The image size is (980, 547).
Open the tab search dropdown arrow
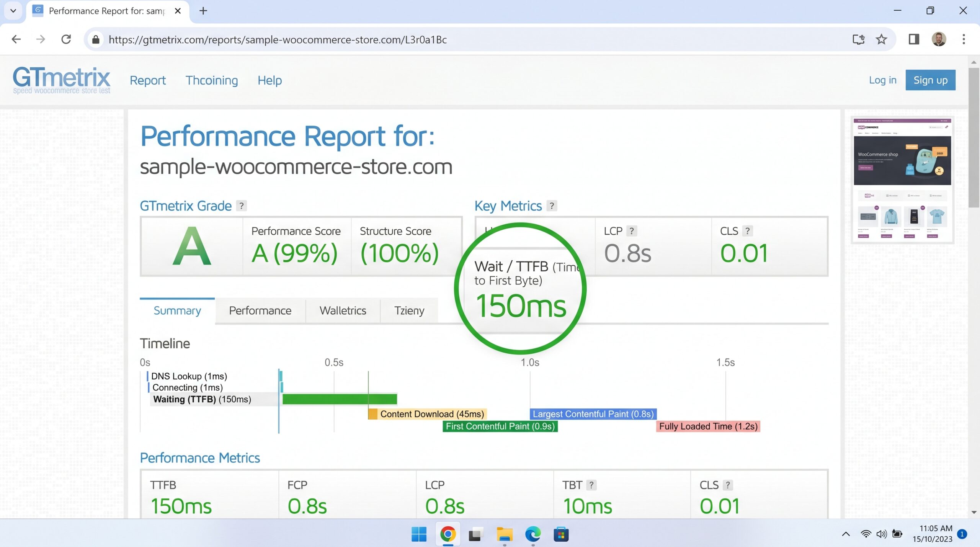coord(13,11)
